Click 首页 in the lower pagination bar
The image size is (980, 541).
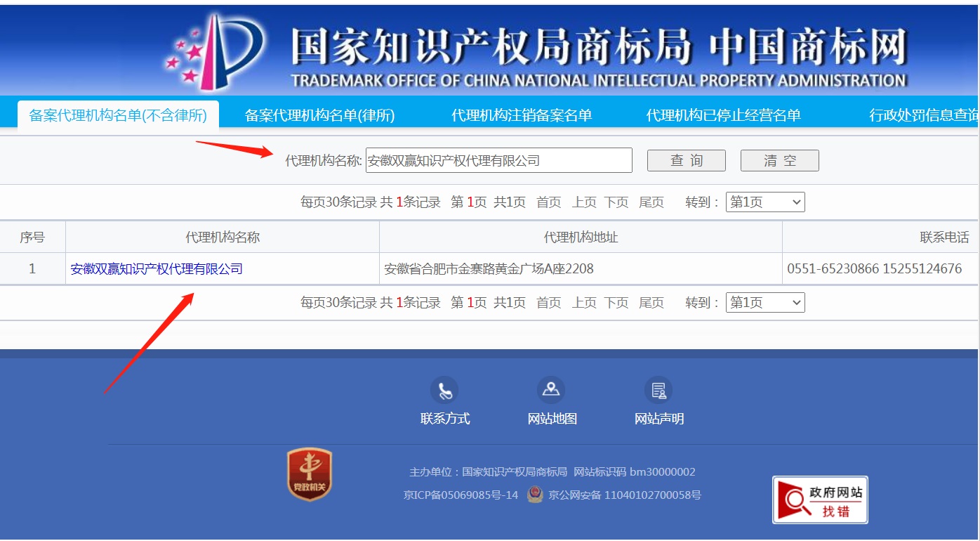click(549, 302)
